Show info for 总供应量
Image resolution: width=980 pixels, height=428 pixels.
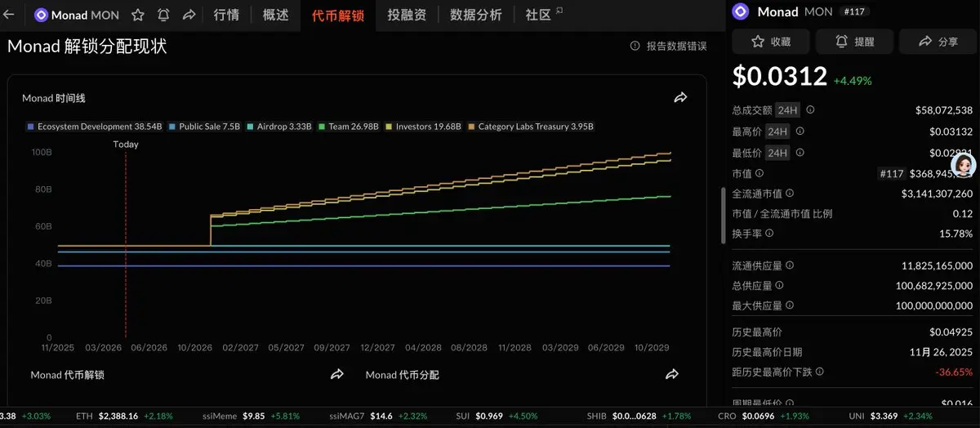tap(779, 285)
